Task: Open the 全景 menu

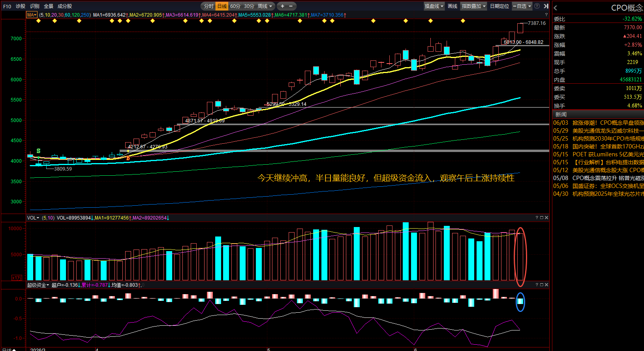Action: (49, 6)
